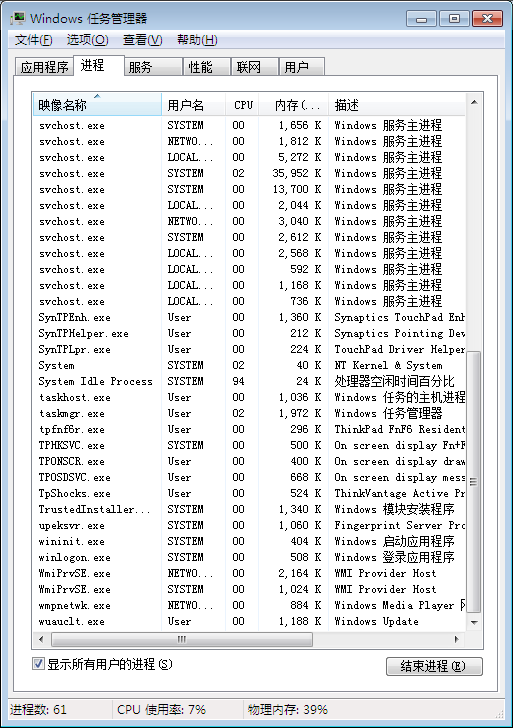Select the tpfnf6r.exe process

click(249, 429)
